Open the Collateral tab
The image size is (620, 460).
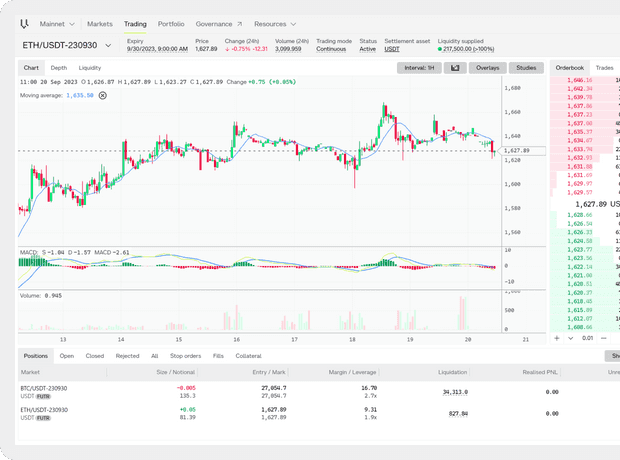(x=248, y=356)
